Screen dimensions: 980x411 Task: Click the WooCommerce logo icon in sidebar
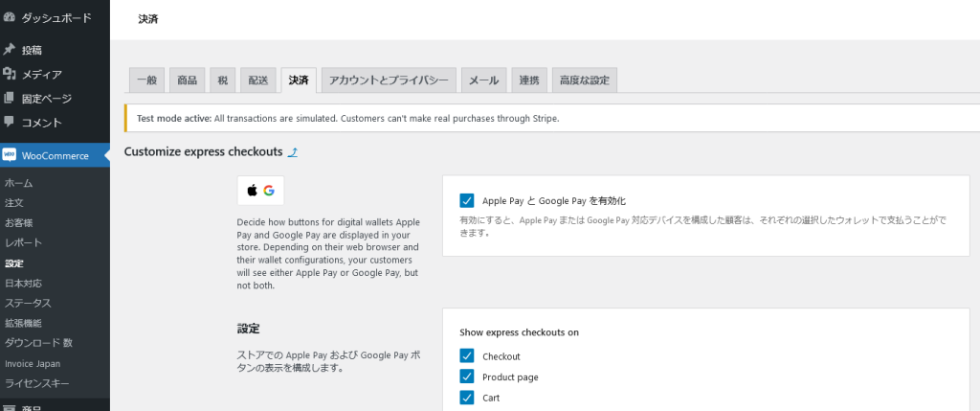10,155
